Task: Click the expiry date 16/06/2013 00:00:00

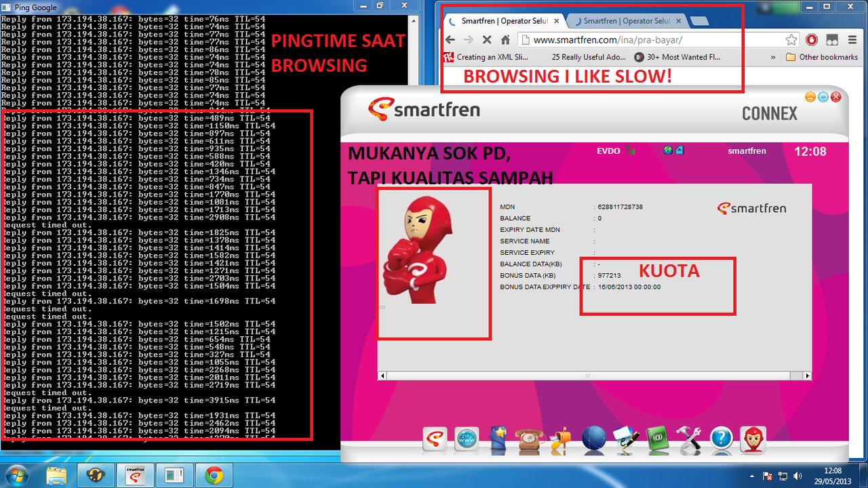Action: (x=629, y=287)
